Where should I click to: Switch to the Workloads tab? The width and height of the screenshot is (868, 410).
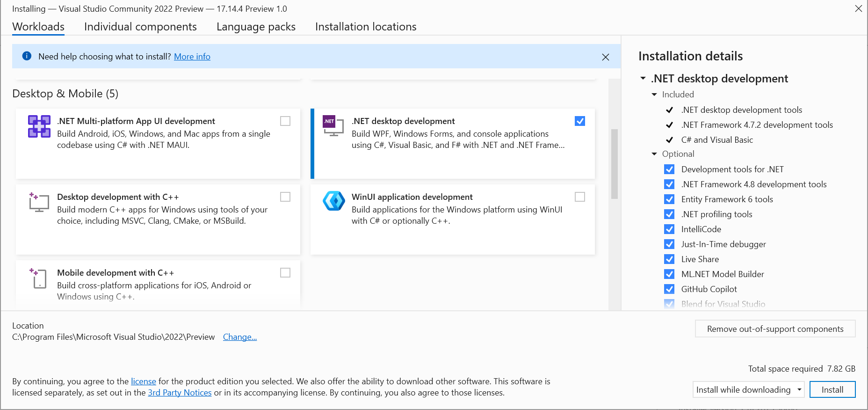click(38, 27)
